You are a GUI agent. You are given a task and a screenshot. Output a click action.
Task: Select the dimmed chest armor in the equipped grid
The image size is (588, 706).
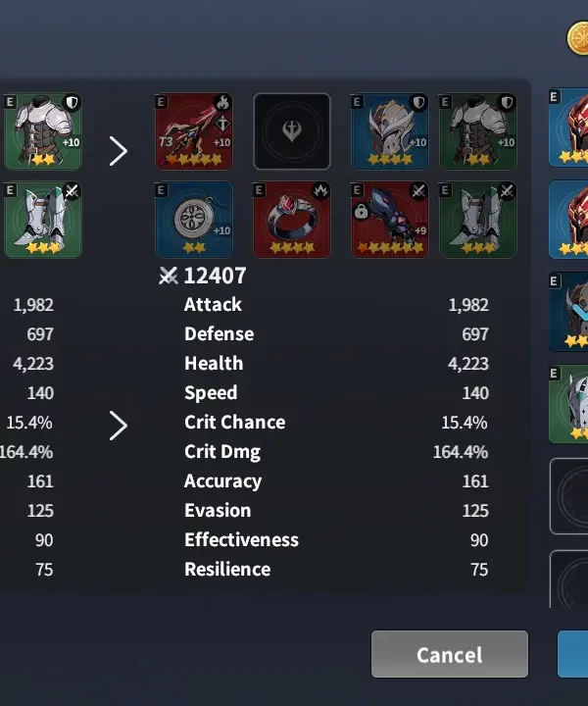478,131
